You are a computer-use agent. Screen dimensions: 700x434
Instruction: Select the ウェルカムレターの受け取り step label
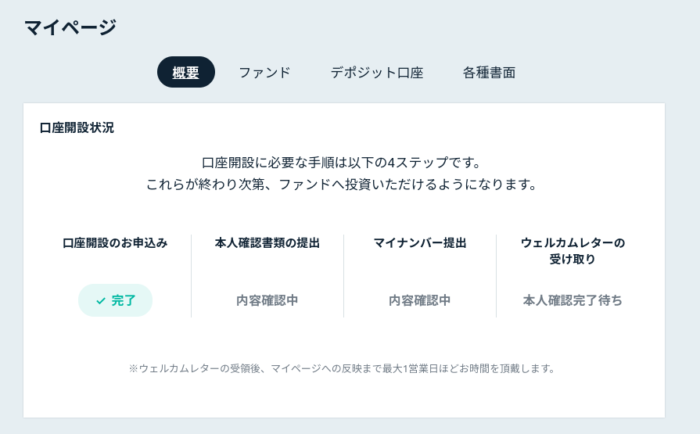(x=573, y=251)
